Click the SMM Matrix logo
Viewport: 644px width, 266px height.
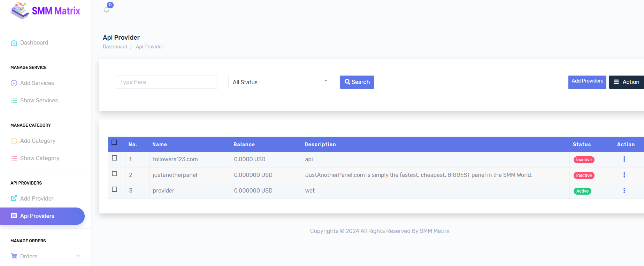[x=45, y=10]
